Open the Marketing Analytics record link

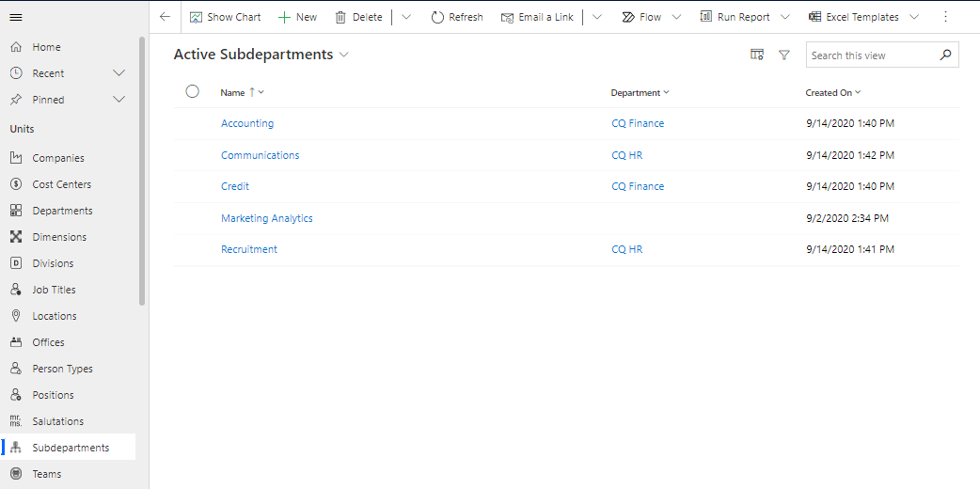[x=266, y=218]
